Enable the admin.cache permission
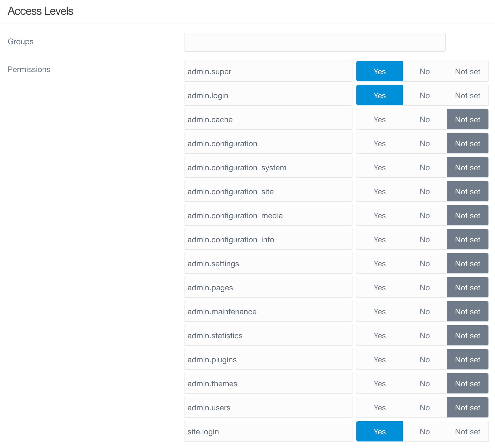 point(379,119)
